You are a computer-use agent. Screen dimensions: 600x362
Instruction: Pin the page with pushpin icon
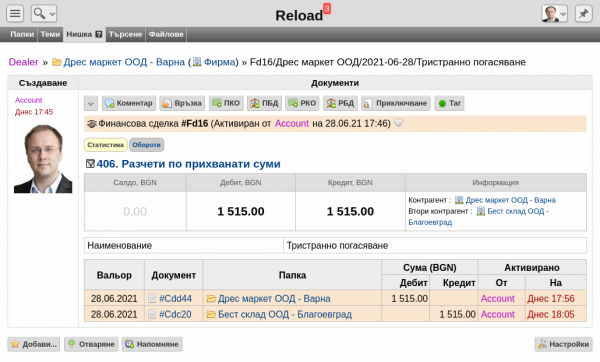[x=584, y=13]
